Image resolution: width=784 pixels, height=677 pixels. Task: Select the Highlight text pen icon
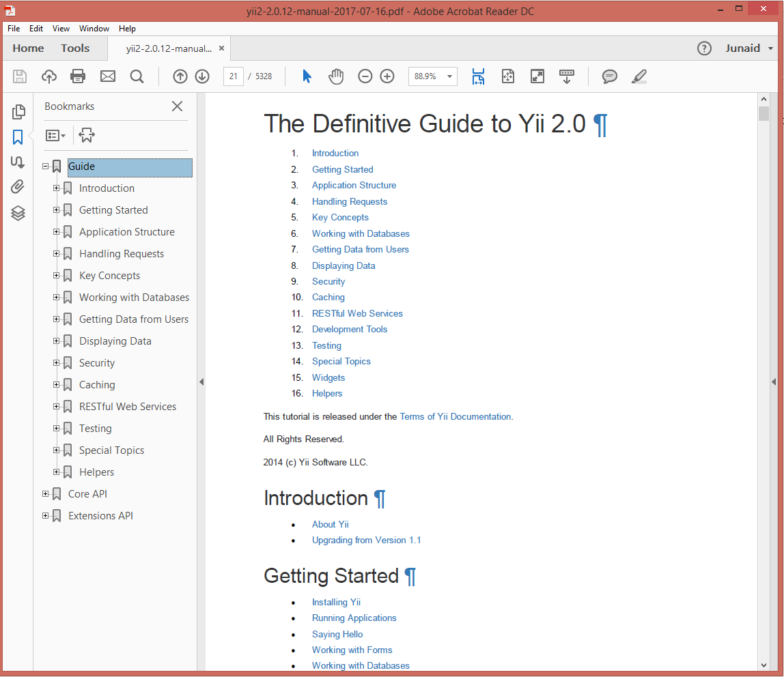click(639, 76)
